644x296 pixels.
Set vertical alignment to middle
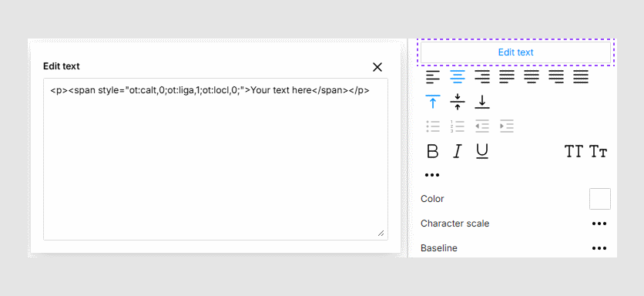click(457, 102)
